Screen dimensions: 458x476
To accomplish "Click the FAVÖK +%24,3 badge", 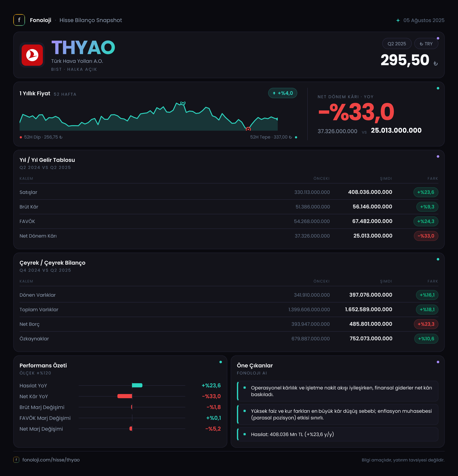I will tap(426, 222).
